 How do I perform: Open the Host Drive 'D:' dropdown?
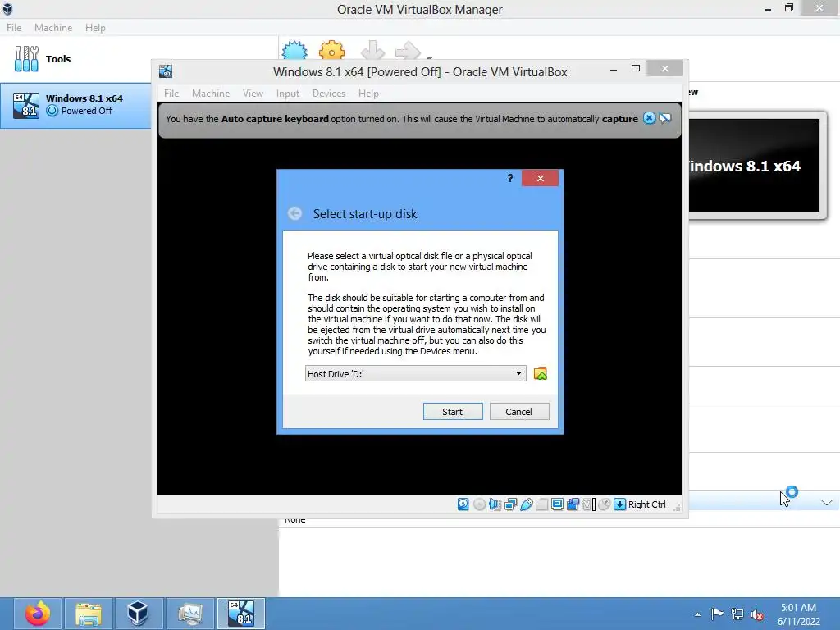[415, 373]
